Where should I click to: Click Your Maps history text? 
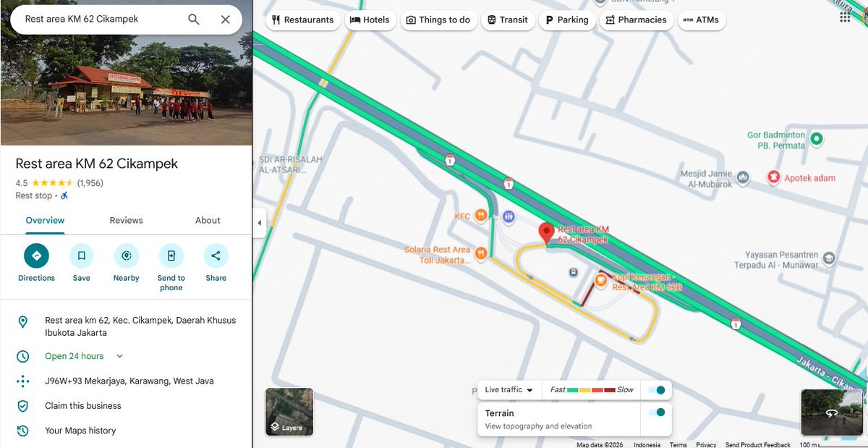click(x=80, y=431)
